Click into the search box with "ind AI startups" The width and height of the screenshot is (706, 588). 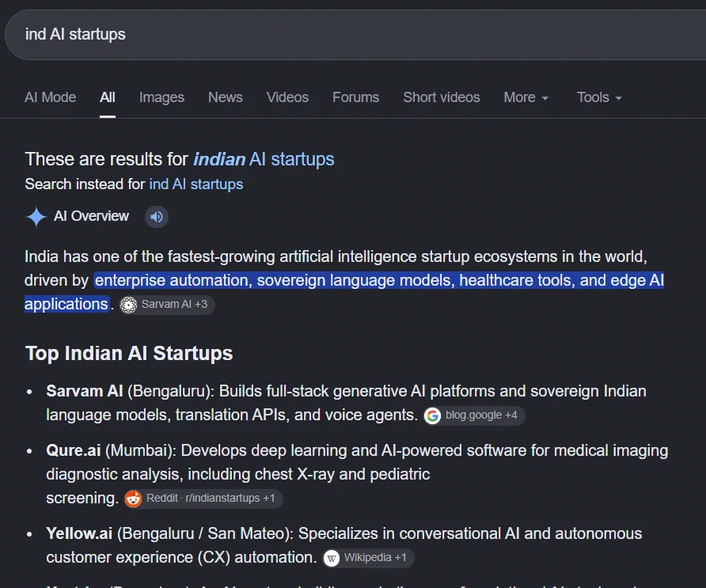[x=355, y=35]
